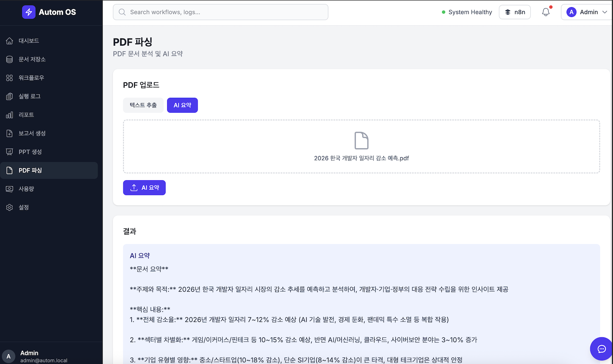
Task: Open the n8n engine selector
Action: 514,12
